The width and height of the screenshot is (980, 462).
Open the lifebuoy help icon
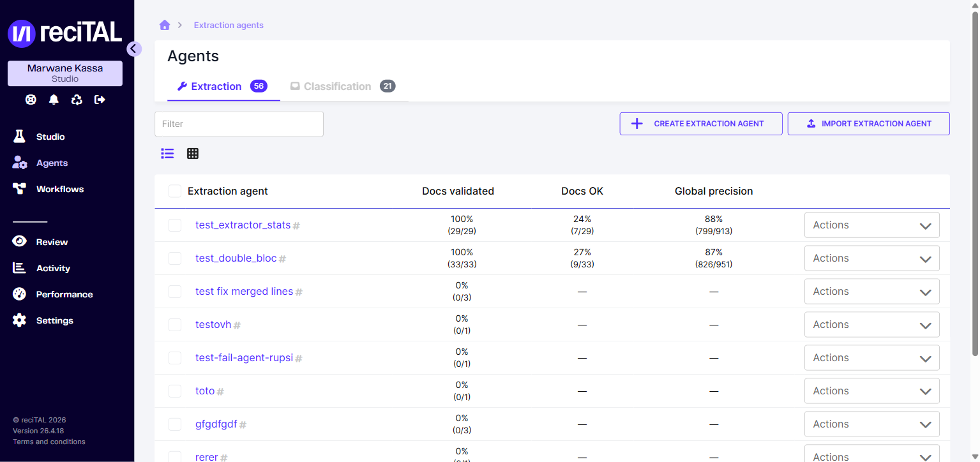pos(31,100)
